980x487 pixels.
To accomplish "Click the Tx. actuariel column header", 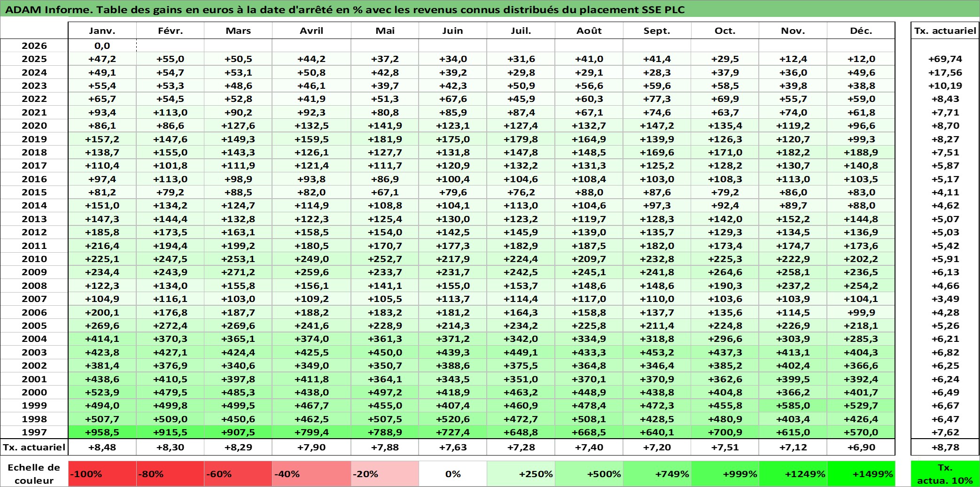I will point(945,31).
